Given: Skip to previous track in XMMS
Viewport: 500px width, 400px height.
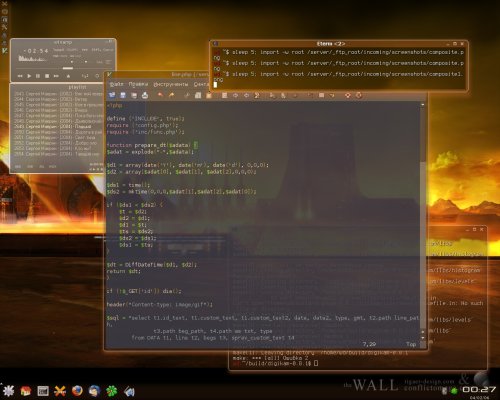Looking at the screenshot, I should (20, 76).
